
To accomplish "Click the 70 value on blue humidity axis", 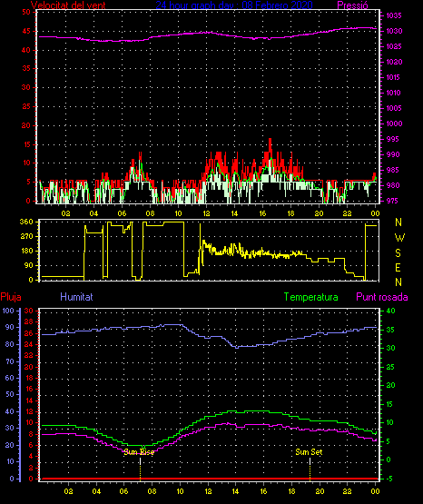I will pyautogui.click(x=9, y=361).
